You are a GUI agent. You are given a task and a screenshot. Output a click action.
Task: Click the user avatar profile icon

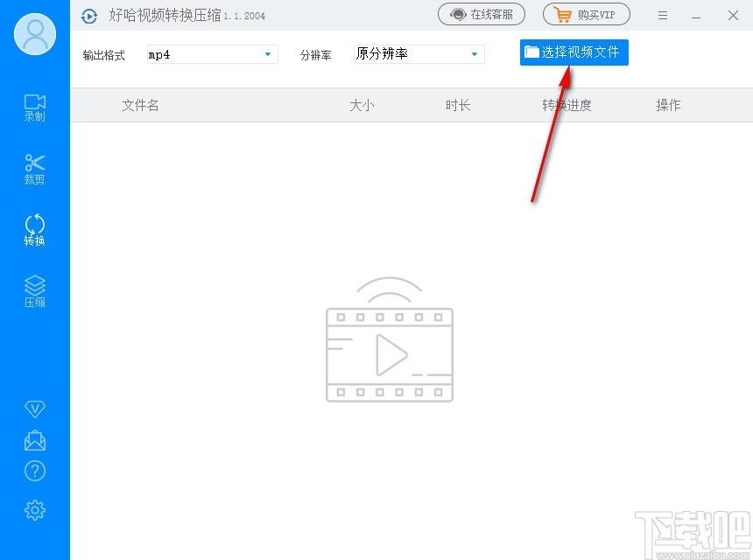pyautogui.click(x=35, y=34)
